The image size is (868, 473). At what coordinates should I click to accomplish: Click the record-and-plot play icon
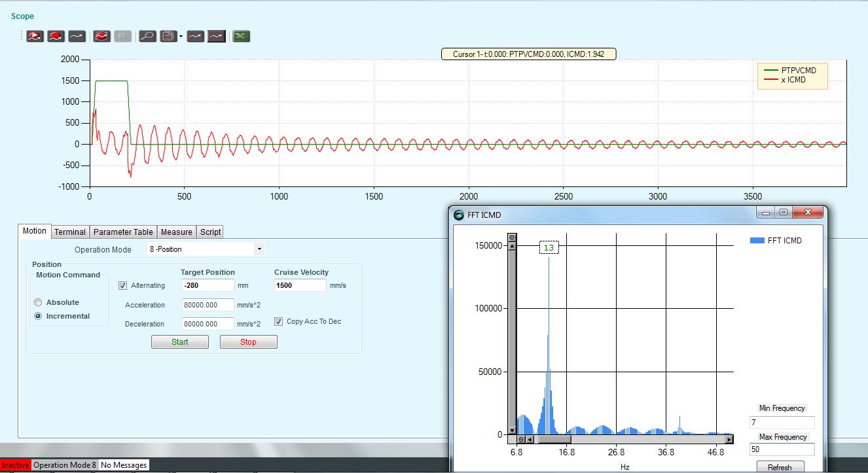click(35, 37)
